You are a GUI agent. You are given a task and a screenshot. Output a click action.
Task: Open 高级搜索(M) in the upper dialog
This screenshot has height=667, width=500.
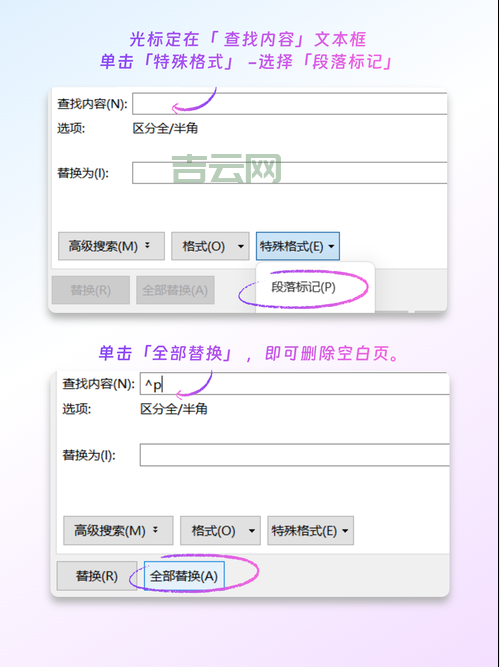coord(111,246)
